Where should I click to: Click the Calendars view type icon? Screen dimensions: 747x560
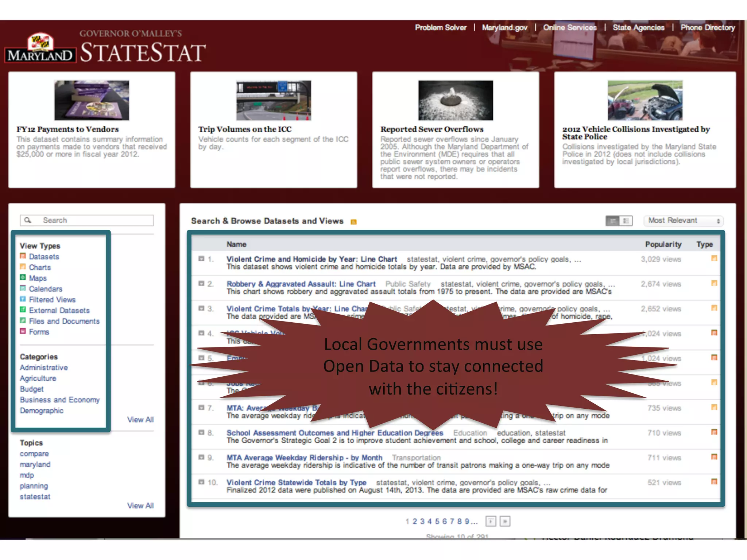point(23,288)
